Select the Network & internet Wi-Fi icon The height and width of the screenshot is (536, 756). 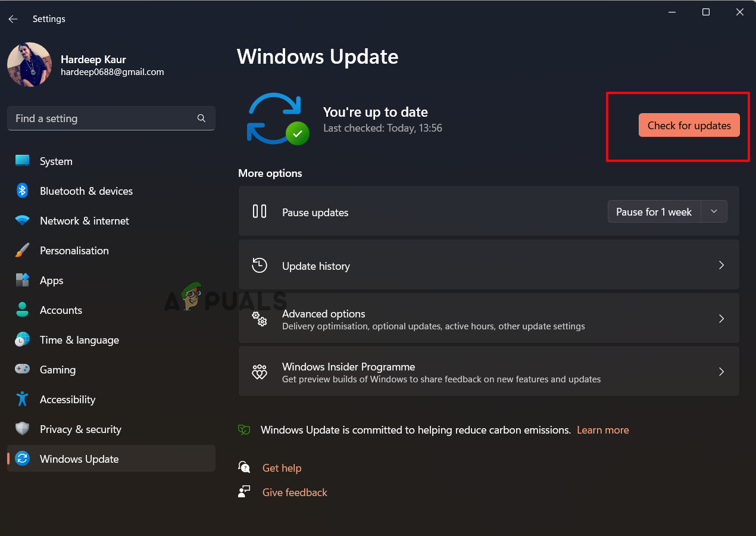[23, 220]
